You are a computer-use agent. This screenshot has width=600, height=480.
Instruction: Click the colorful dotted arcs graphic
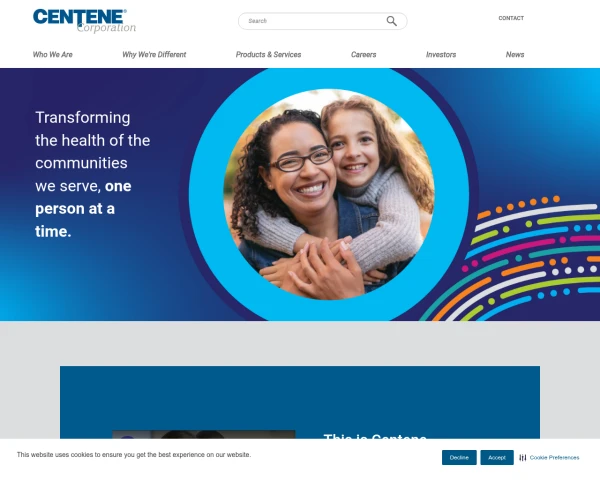[511, 258]
